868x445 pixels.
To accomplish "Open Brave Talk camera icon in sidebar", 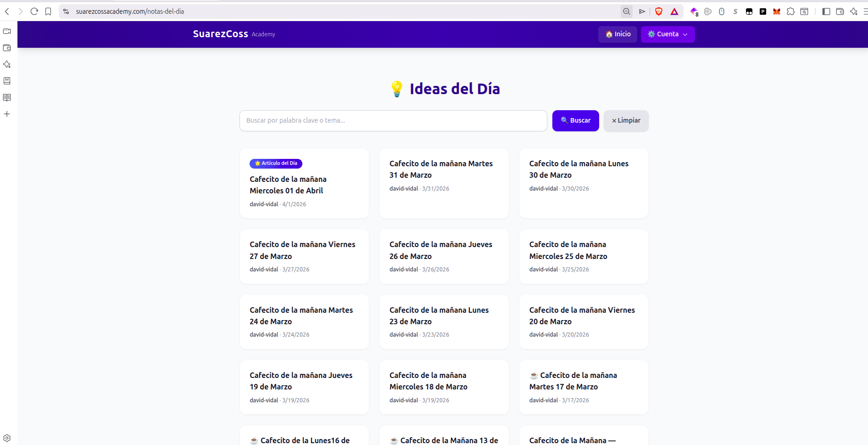I will [x=7, y=31].
